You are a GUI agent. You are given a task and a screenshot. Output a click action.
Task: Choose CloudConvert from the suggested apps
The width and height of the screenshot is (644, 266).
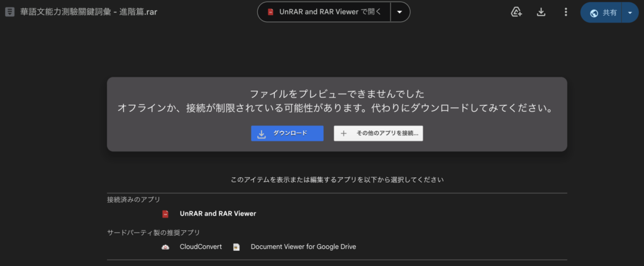click(x=201, y=247)
